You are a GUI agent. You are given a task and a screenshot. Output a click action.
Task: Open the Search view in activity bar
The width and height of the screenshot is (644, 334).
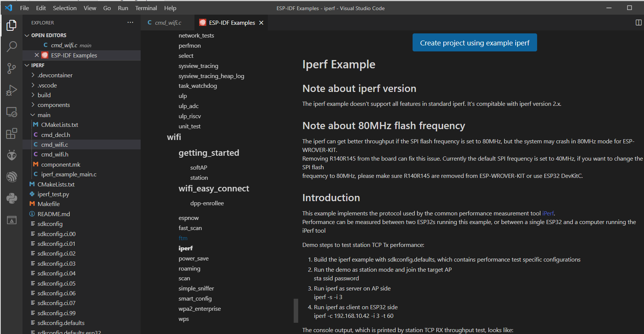tap(12, 47)
